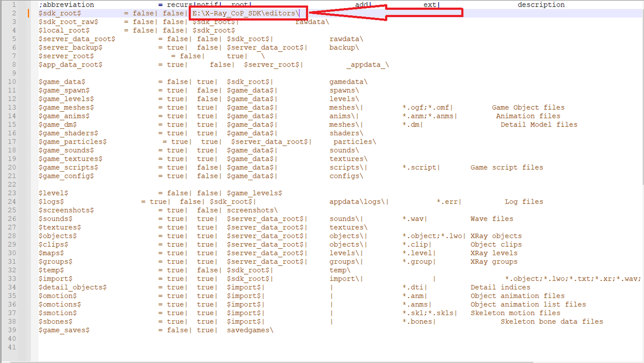644x363 pixels.
Task: Select the $server_backup$ abbreviation
Action: click(x=70, y=47)
